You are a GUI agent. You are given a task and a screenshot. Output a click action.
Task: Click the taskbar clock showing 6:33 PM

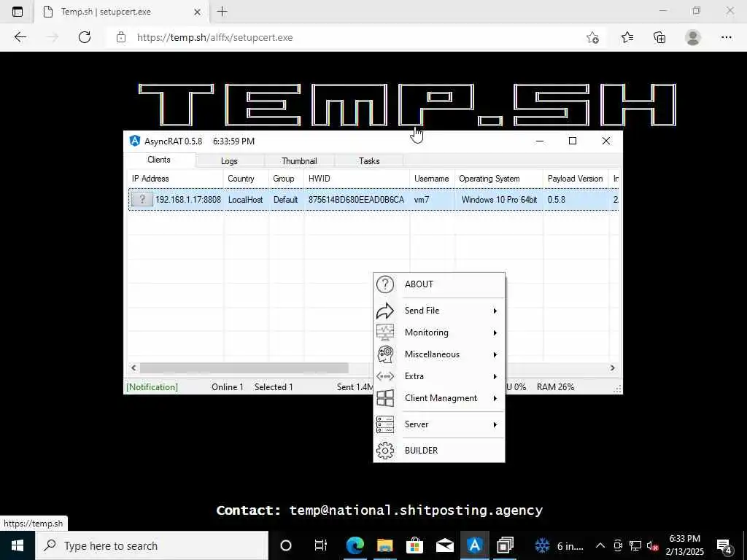(684, 545)
